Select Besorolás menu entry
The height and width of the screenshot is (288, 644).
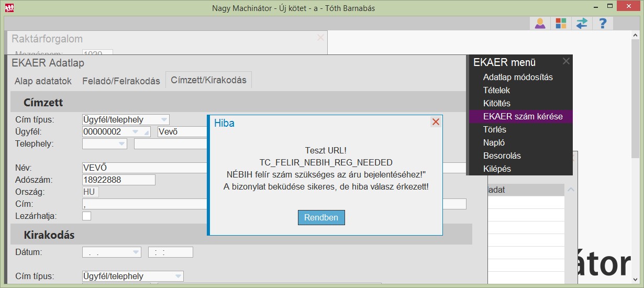click(x=502, y=156)
